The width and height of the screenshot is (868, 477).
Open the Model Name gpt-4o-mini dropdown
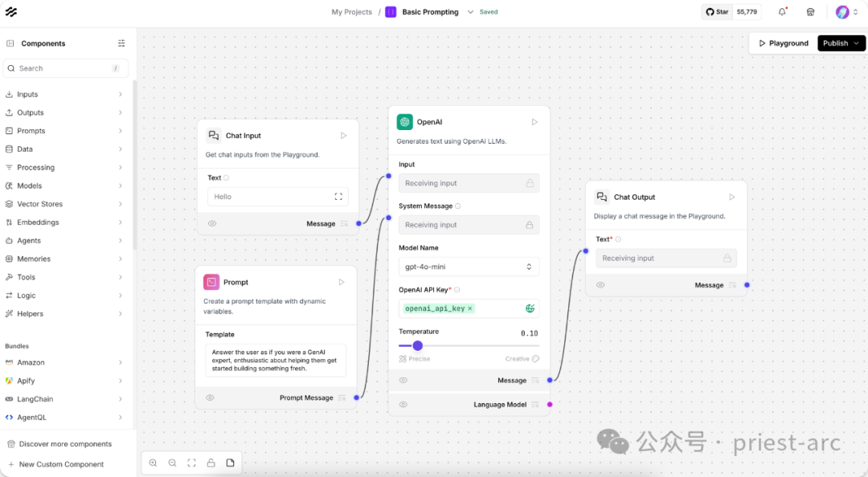click(x=469, y=267)
